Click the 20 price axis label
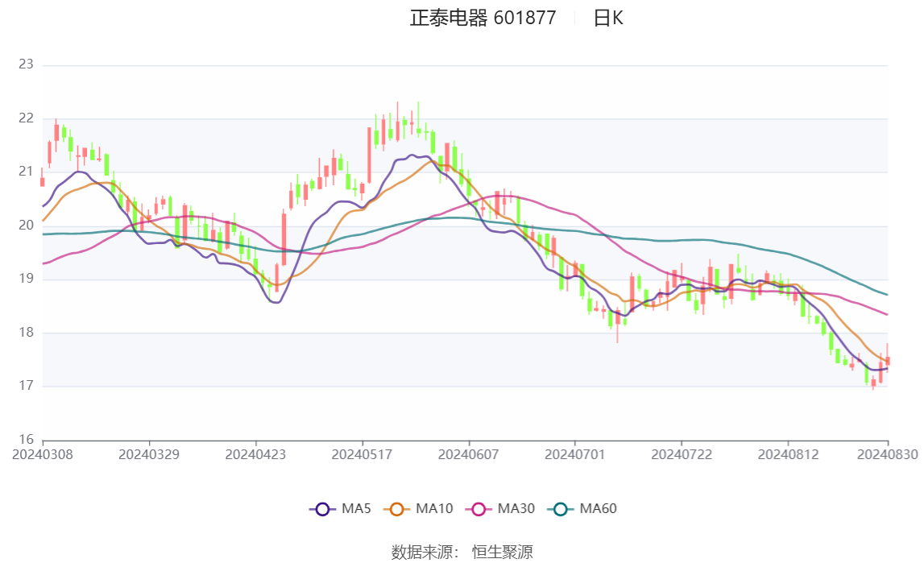 pos(26,226)
